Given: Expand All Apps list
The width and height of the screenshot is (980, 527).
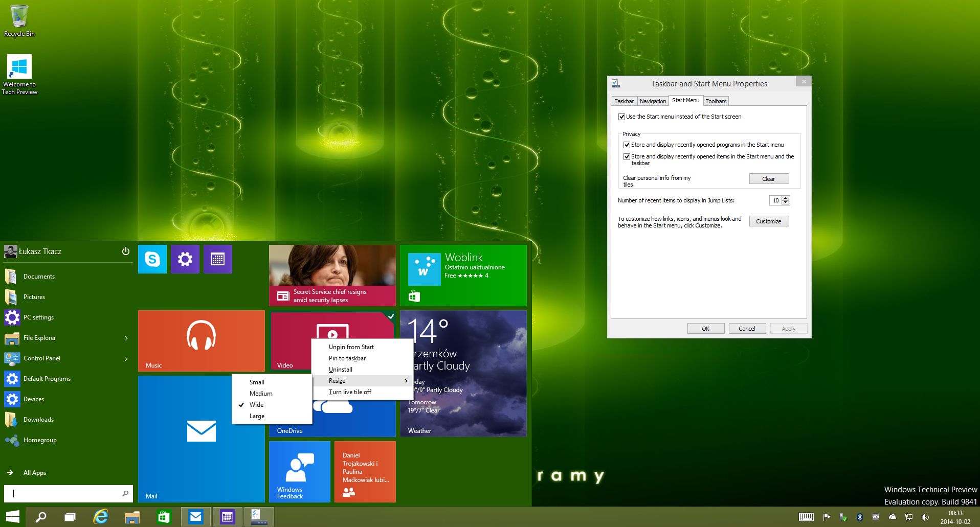Looking at the screenshot, I should 34,473.
